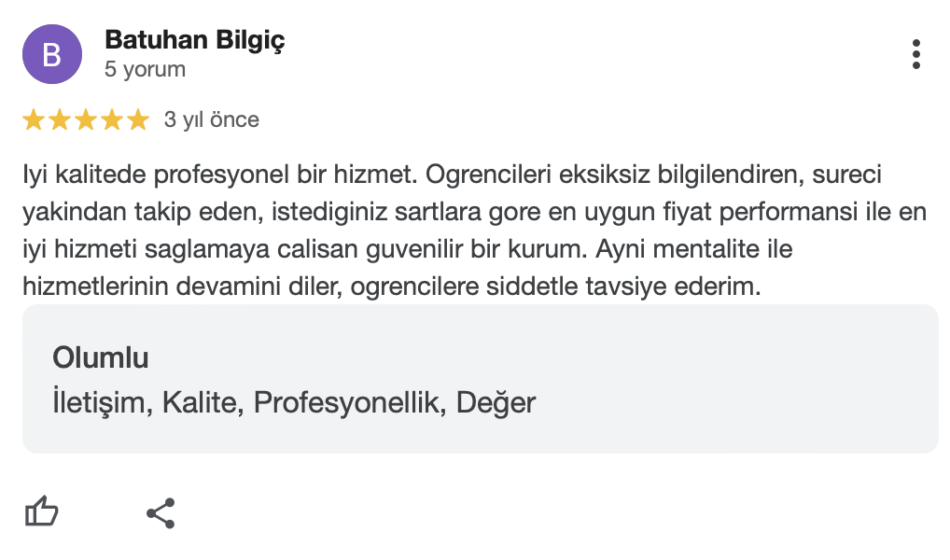Click the "3 yıl önce" timestamp
The height and width of the screenshot is (560, 950).
pyautogui.click(x=211, y=119)
